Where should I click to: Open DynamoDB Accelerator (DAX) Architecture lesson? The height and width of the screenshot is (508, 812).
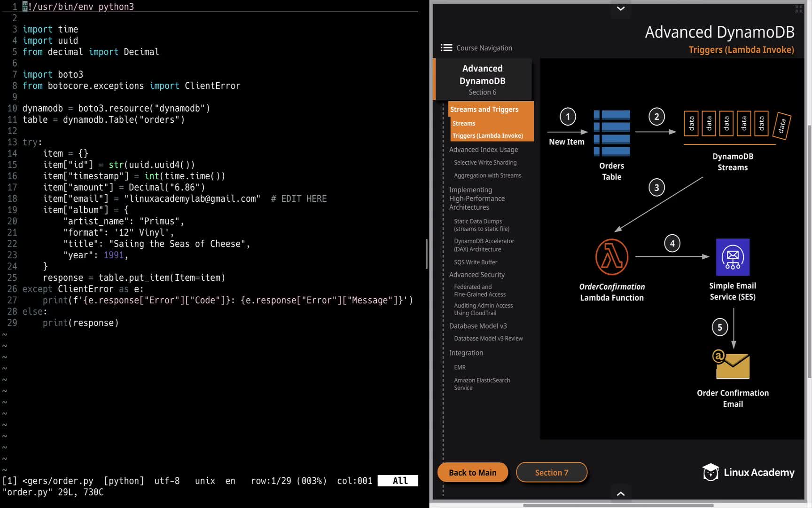coord(484,245)
